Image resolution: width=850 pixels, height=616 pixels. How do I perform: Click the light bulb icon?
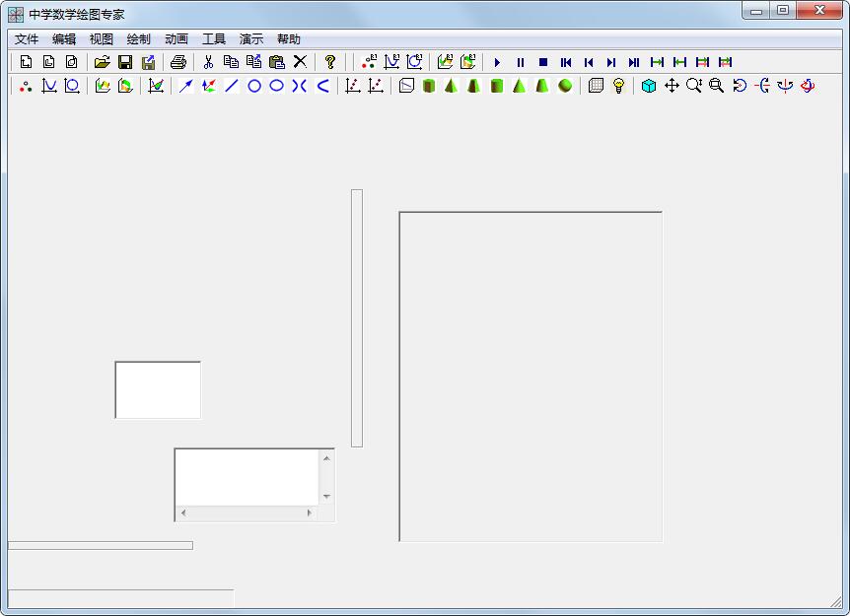coord(618,86)
